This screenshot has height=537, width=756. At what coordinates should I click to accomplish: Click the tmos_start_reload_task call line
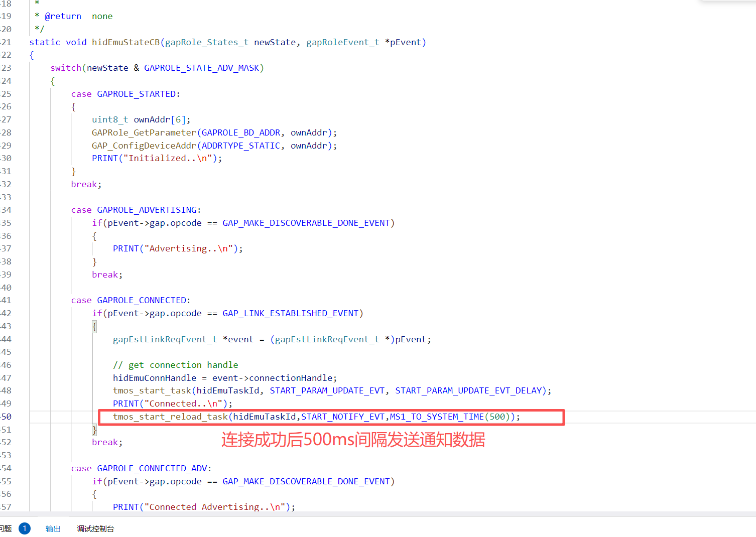tap(317, 417)
